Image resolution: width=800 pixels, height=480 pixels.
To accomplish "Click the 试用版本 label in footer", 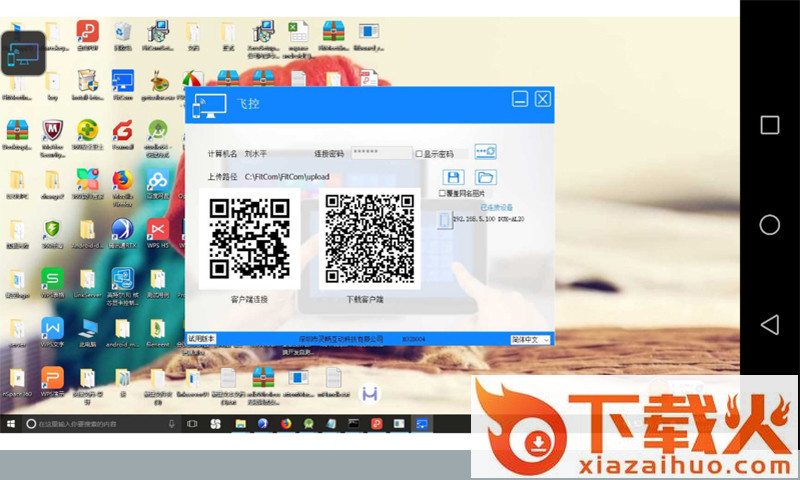I will [202, 339].
